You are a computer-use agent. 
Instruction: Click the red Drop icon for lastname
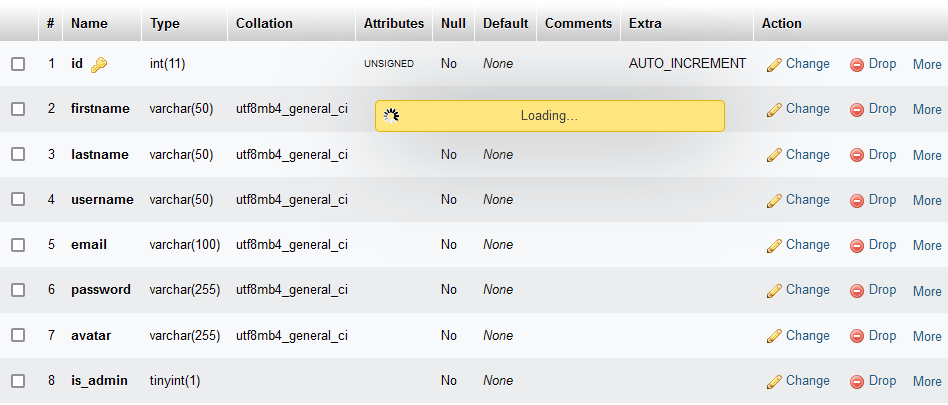(857, 155)
